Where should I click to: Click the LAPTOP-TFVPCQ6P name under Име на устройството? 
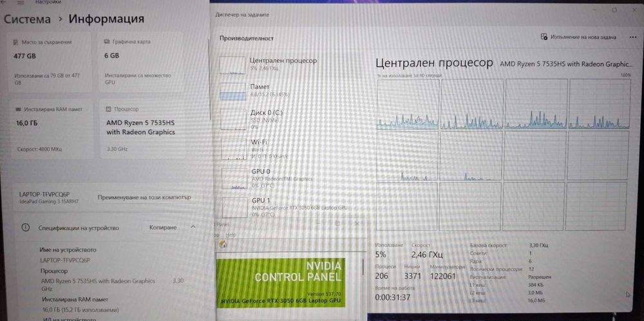[x=65, y=260]
